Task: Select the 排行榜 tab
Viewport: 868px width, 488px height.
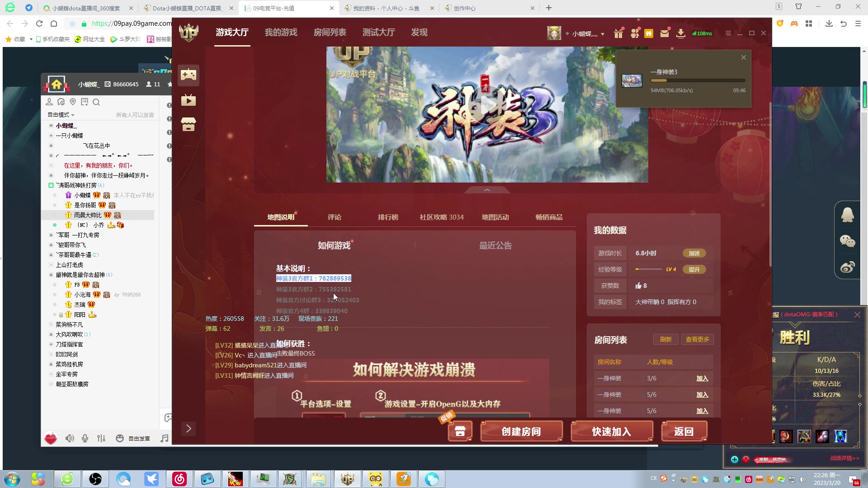Action: [x=388, y=217]
